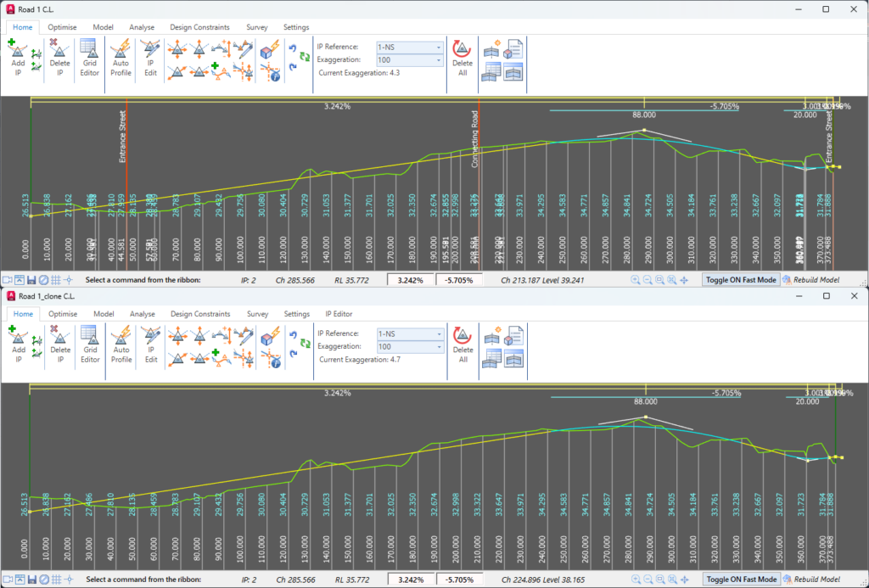Click redo arrow in Road 1_clone C.L. ribbon
Screen dimensions: 869x588
293,353
